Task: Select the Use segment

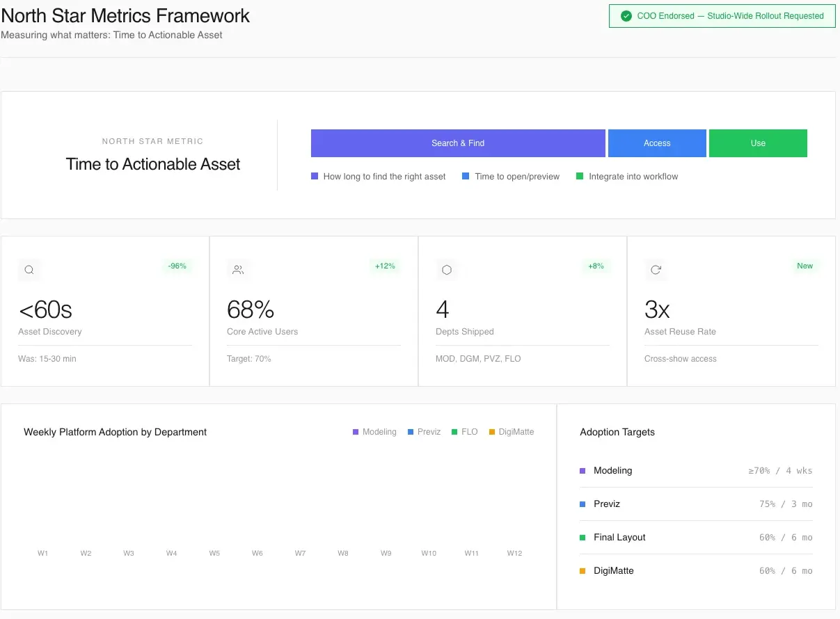Action: coord(758,143)
